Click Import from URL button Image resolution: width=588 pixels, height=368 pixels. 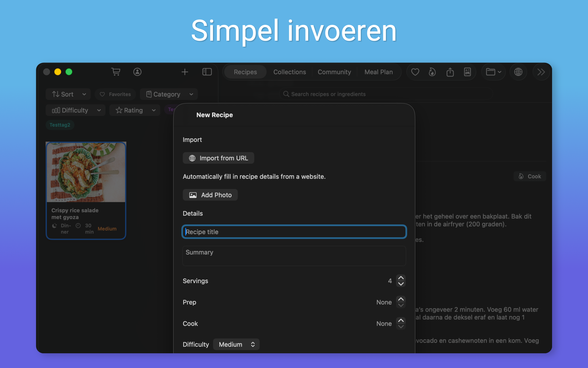click(218, 158)
